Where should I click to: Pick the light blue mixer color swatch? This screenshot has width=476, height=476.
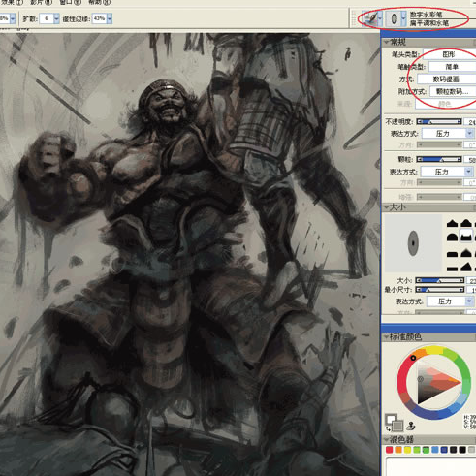[x=435, y=450]
